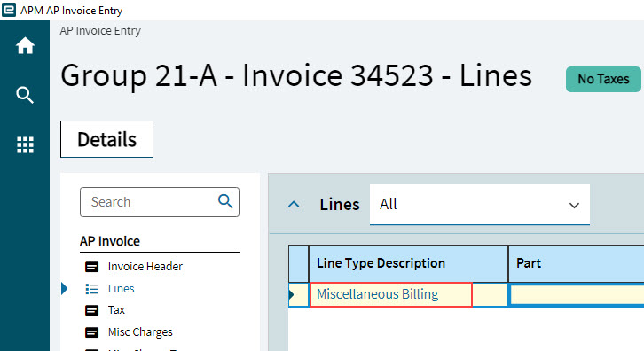644x351 pixels.
Task: Click the Details button
Action: click(106, 139)
